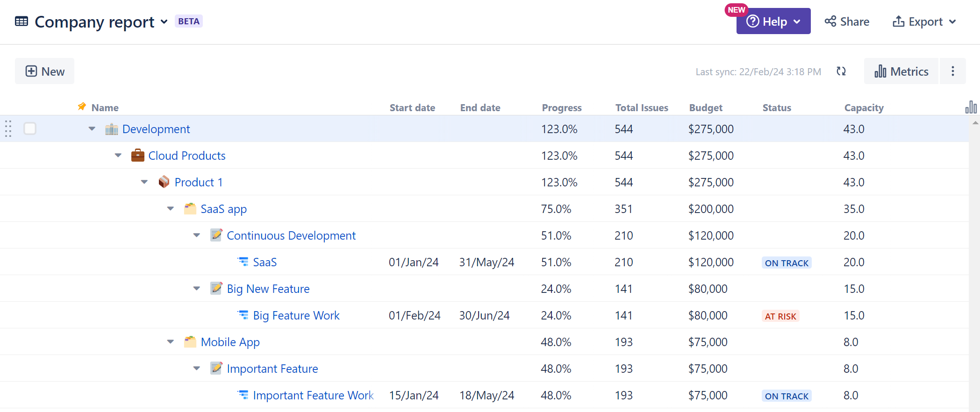Viewport: 980px width, 412px height.
Task: Open the three-dot more options menu
Action: [x=952, y=71]
